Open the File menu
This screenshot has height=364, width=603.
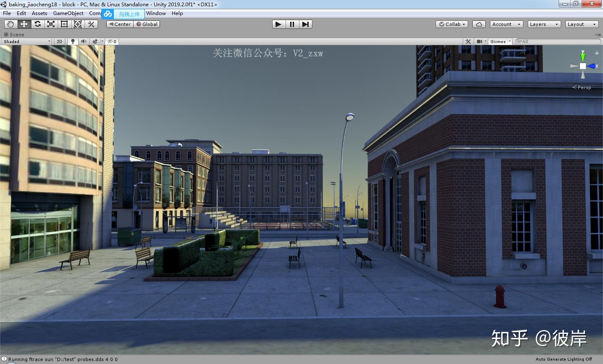pyautogui.click(x=7, y=13)
